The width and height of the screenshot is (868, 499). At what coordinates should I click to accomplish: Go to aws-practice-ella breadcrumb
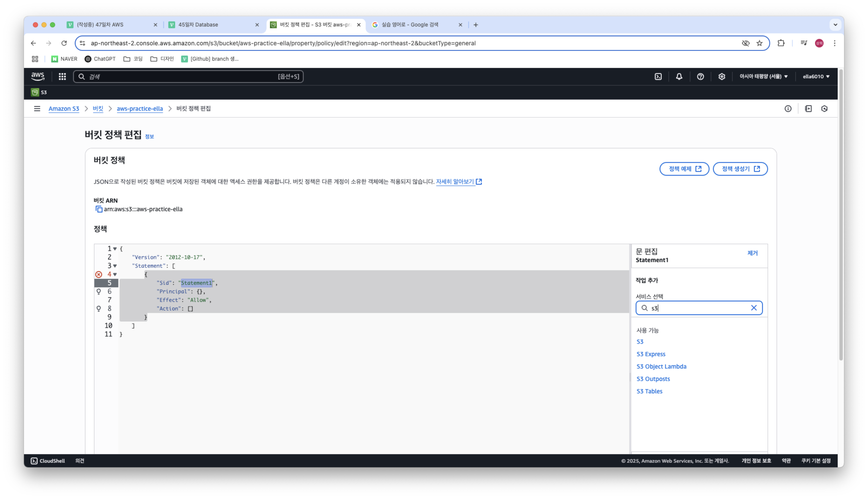[140, 109]
